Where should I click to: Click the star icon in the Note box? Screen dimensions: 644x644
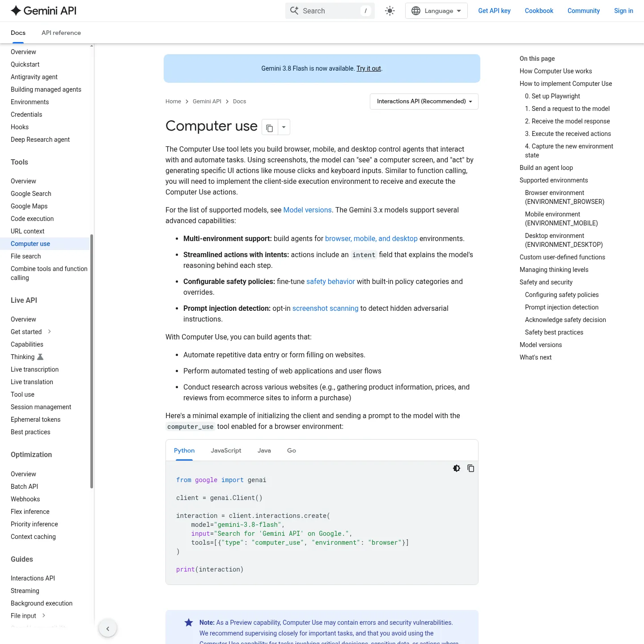189,623
